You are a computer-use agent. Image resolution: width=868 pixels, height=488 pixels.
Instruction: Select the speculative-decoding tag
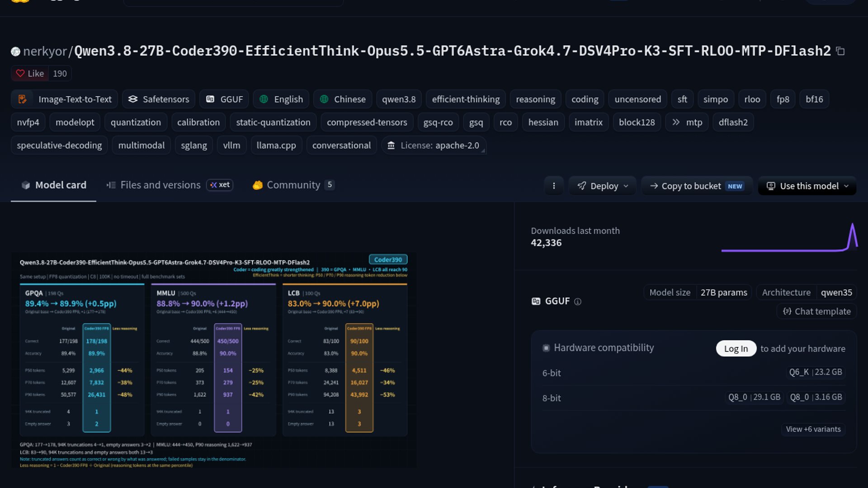pyautogui.click(x=59, y=145)
